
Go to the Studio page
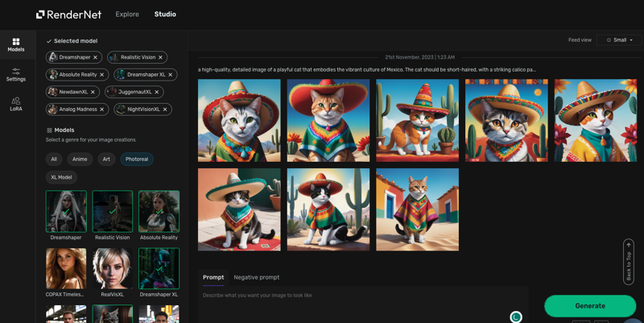coord(165,14)
